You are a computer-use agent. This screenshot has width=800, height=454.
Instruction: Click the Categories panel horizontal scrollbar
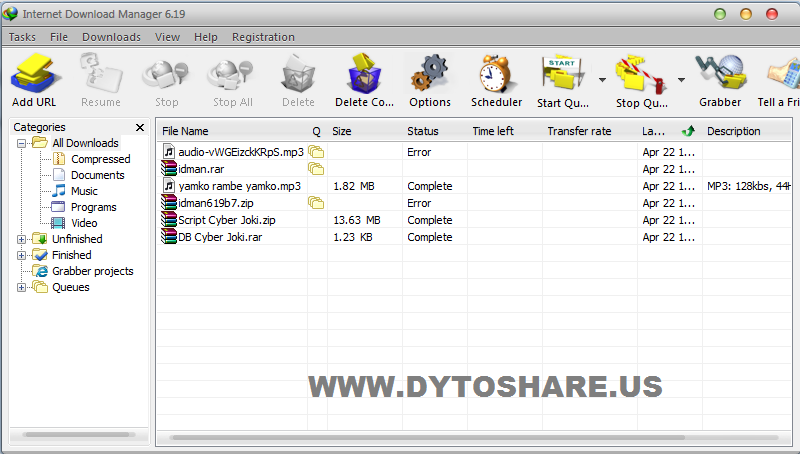[x=77, y=435]
